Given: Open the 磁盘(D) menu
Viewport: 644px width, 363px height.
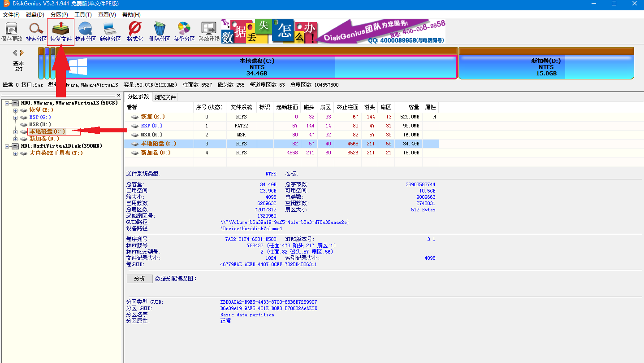Looking at the screenshot, I should 35,15.
